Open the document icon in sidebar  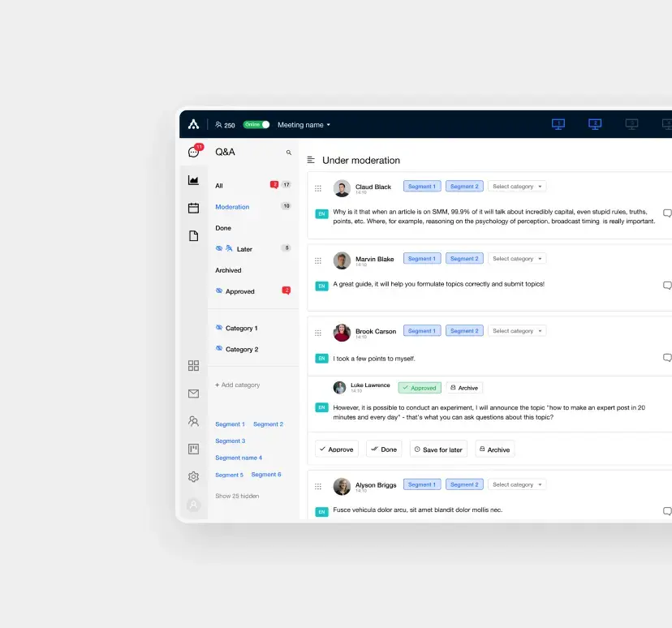tap(193, 235)
